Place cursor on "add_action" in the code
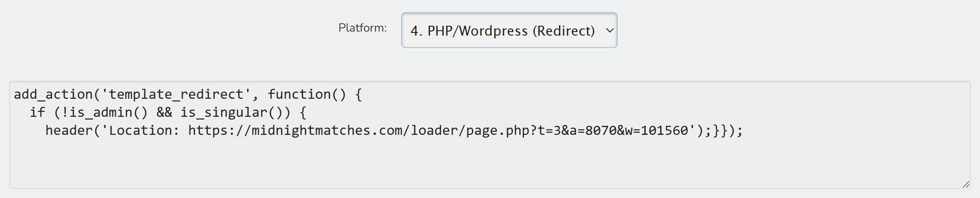Image resolution: width=980 pixels, height=198 pixels. coord(53,94)
